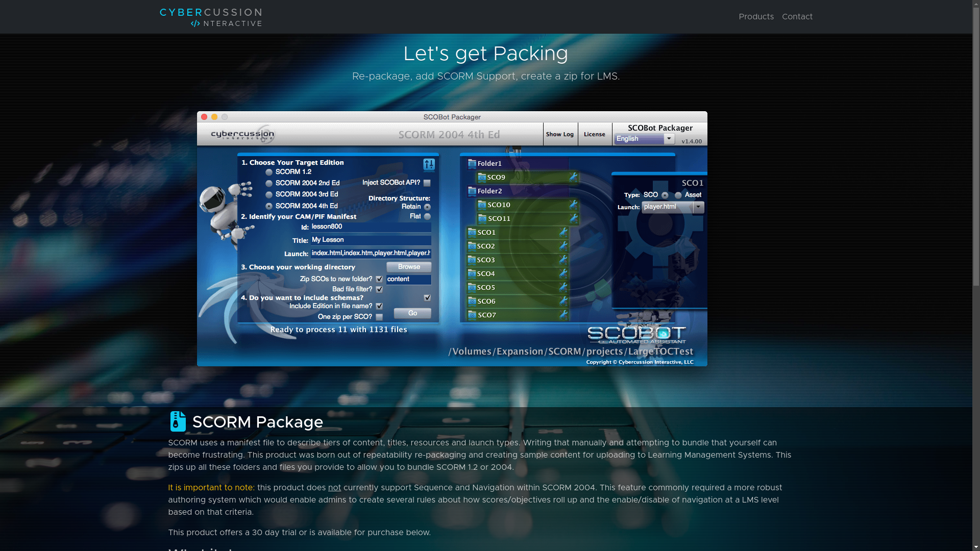Viewport: 980px width, 551px height.
Task: Click the wrench icon on SCO3 row
Action: coord(563,260)
